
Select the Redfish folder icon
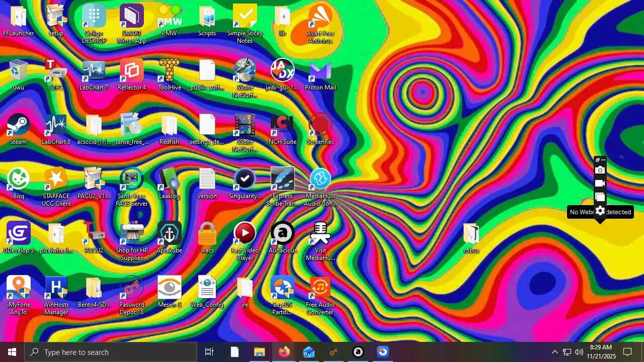(170, 129)
